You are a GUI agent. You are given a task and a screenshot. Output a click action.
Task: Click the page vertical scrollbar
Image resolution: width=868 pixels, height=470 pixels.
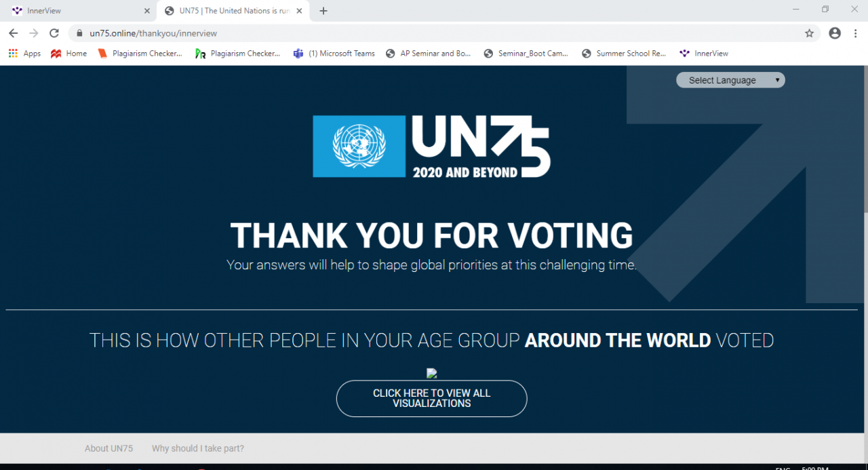[x=865, y=265]
